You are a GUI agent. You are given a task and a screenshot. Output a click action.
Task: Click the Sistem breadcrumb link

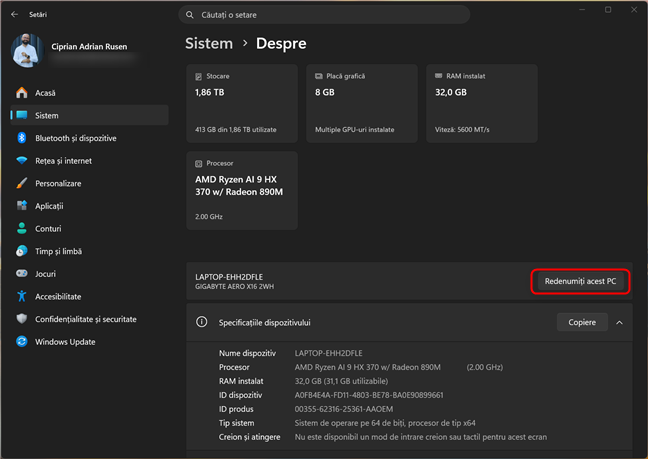[x=209, y=43]
